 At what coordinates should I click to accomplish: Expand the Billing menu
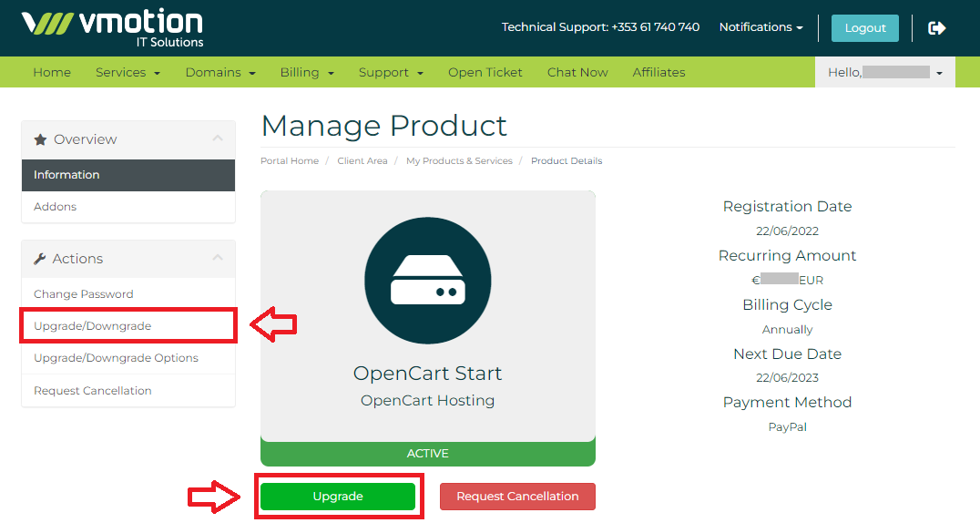pyautogui.click(x=307, y=73)
